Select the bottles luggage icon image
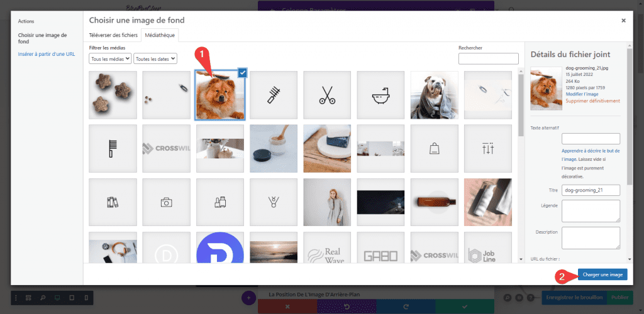 [220, 202]
